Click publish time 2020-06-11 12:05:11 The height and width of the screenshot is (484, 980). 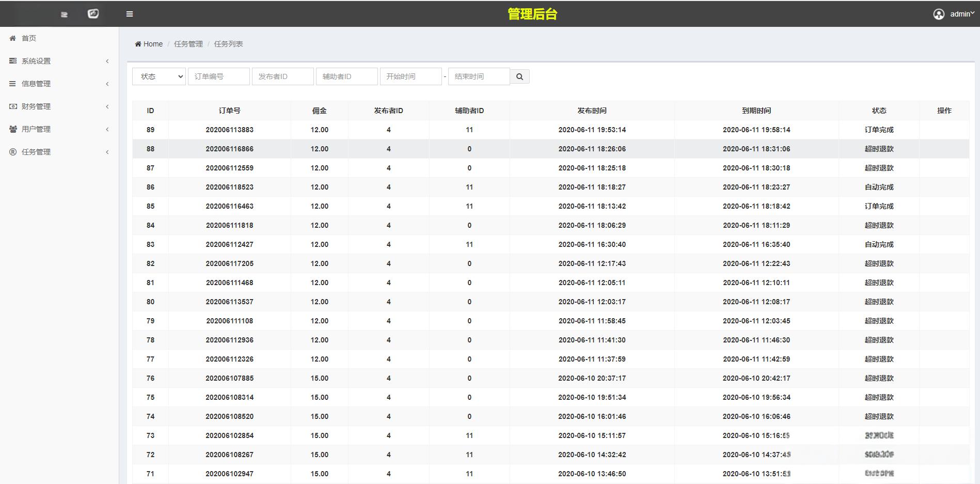tap(592, 283)
